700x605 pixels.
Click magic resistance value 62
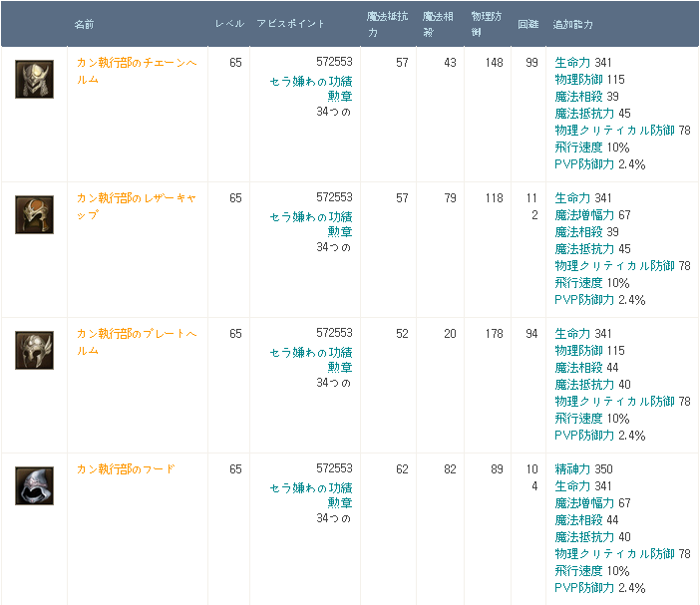402,469
